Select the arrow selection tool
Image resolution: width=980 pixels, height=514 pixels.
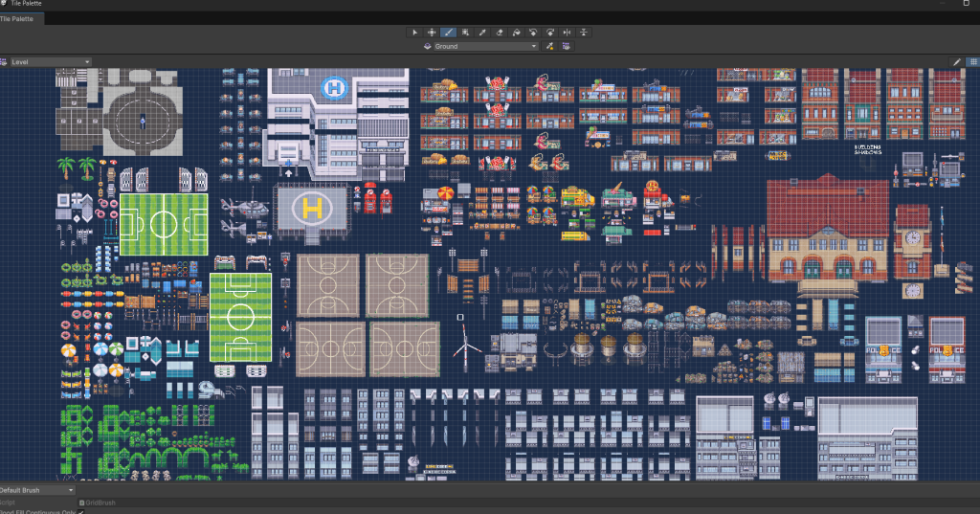coord(414,33)
